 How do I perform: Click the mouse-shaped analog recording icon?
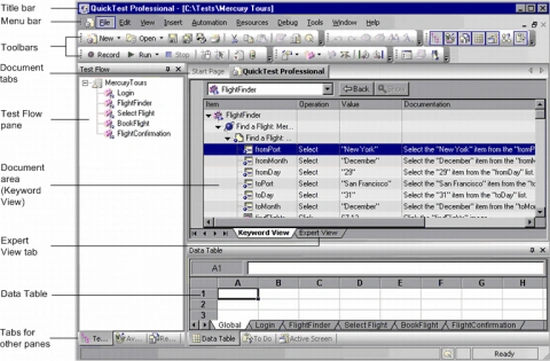[x=206, y=55]
